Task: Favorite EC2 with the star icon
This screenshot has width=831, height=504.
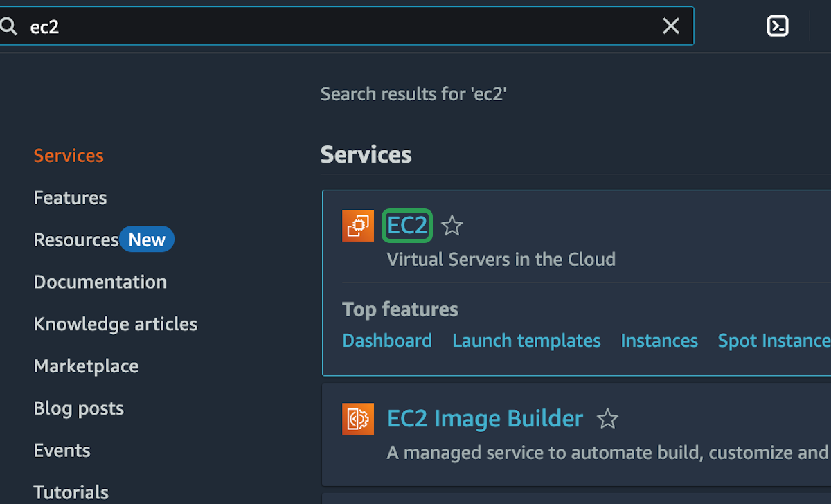Action: coord(452,226)
